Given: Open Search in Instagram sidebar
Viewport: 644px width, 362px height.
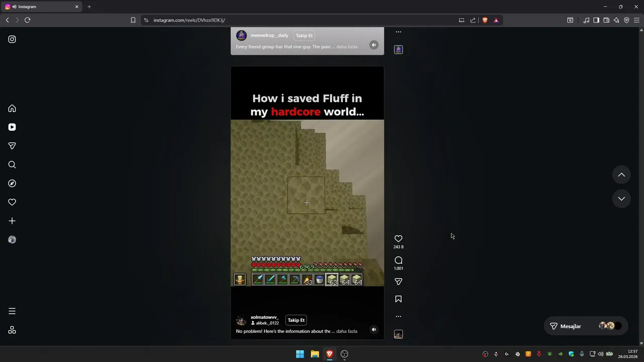Looking at the screenshot, I should [12, 165].
